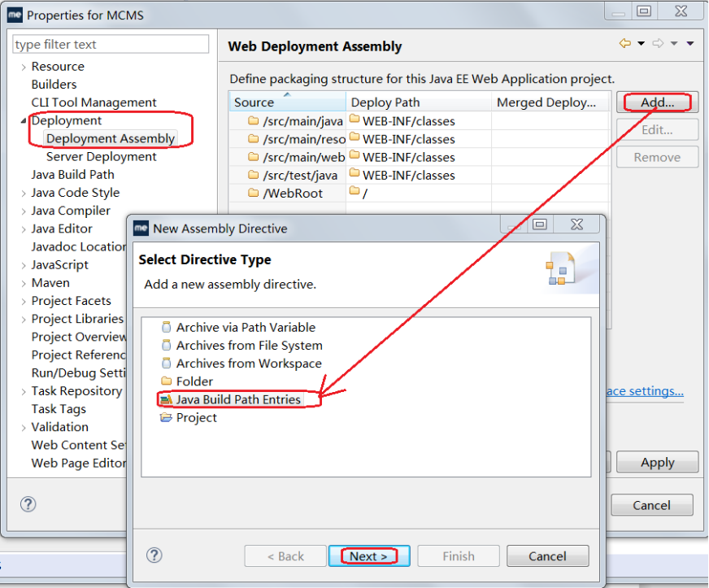Click the Apply button
This screenshot has width=709, height=588.
(x=658, y=462)
